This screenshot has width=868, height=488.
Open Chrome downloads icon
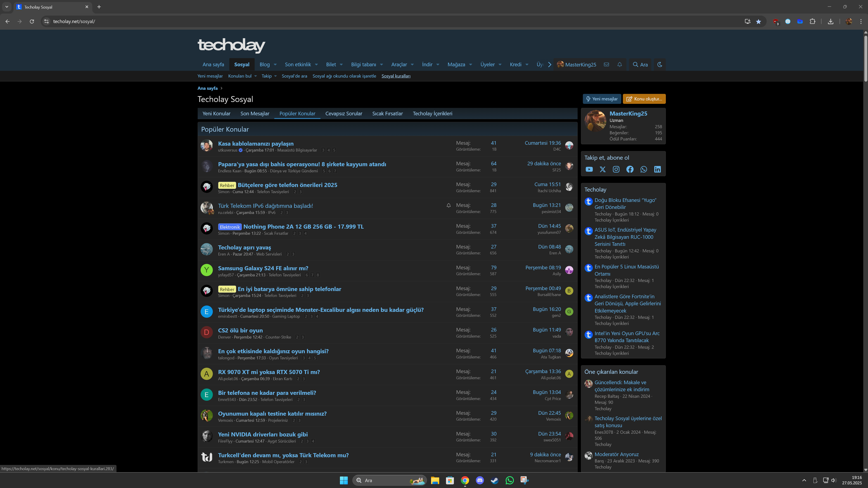(831, 21)
